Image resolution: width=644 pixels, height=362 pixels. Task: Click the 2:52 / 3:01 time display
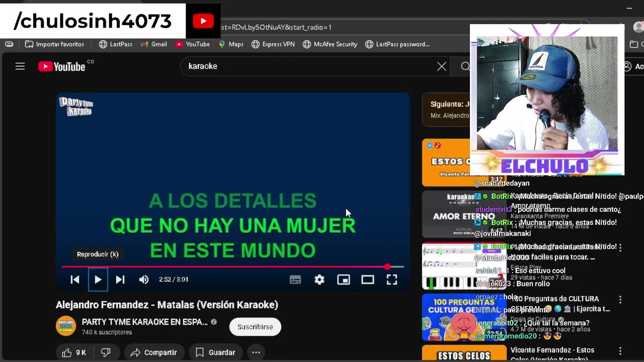point(174,280)
